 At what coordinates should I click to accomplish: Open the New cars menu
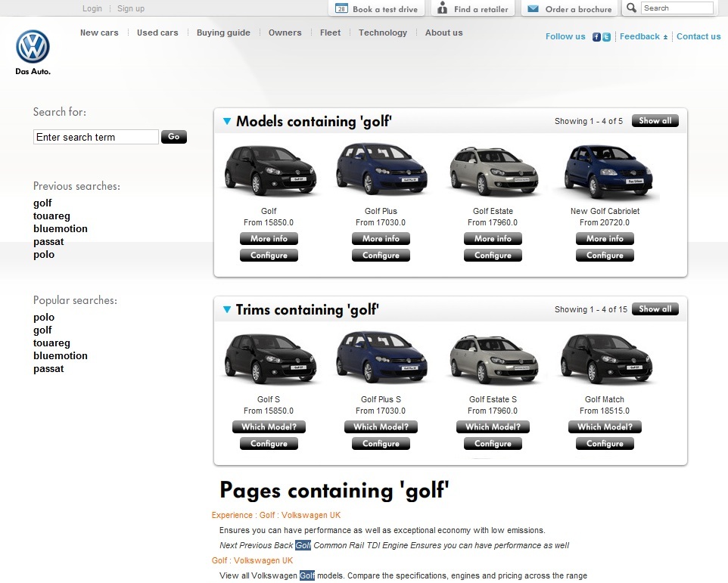(99, 33)
